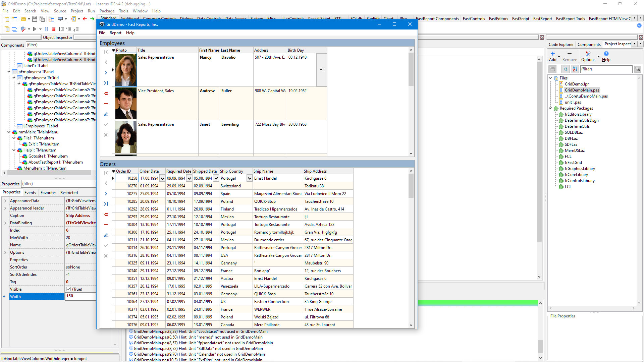
Task: Click the Orders grid last-record navigation icon
Action: (106, 204)
